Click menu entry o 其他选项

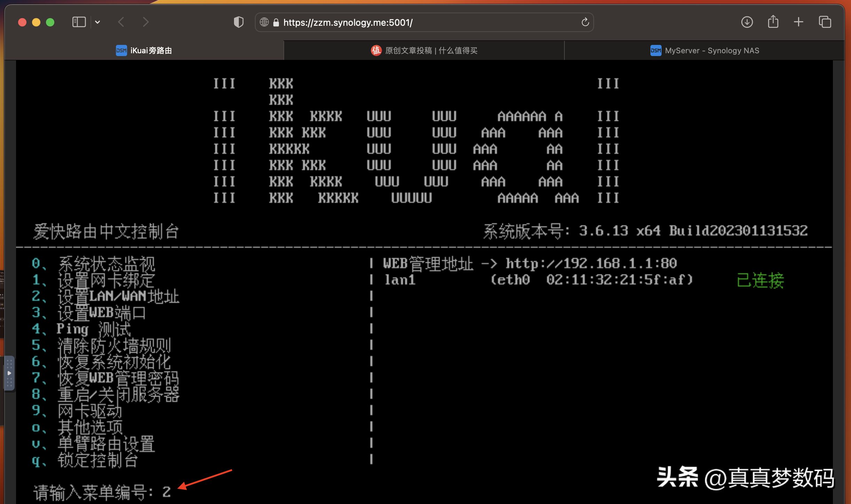click(77, 427)
